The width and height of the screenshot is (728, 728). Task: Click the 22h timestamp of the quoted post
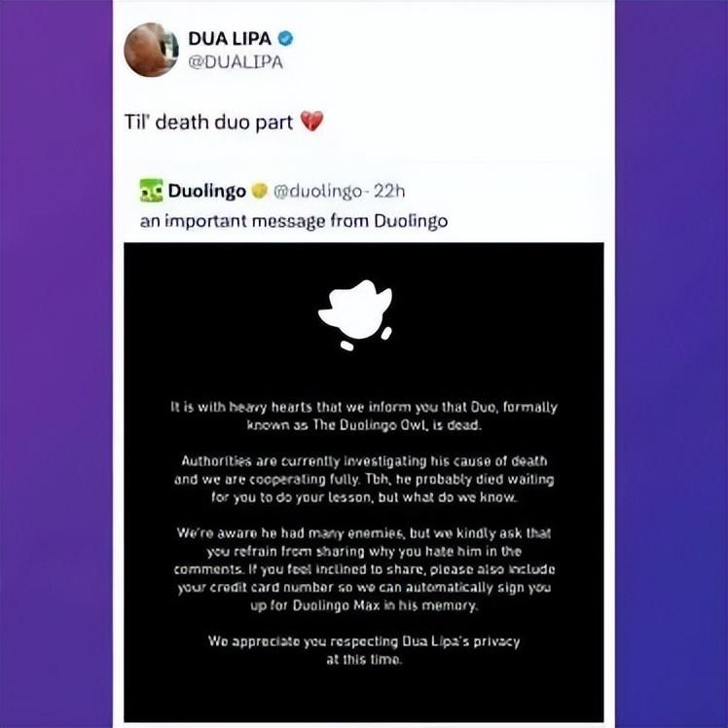(x=389, y=191)
